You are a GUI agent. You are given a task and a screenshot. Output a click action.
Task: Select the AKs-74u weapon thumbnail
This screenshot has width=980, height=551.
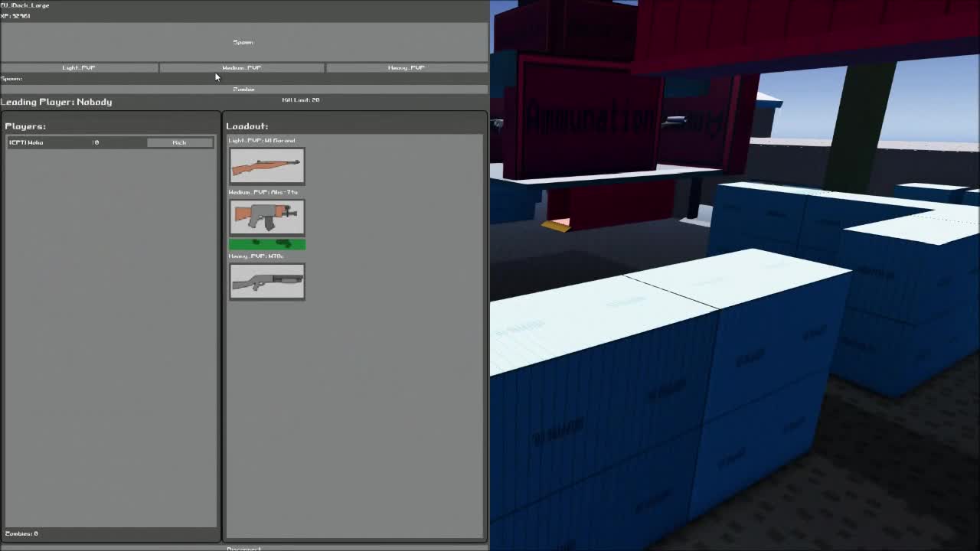[266, 217]
